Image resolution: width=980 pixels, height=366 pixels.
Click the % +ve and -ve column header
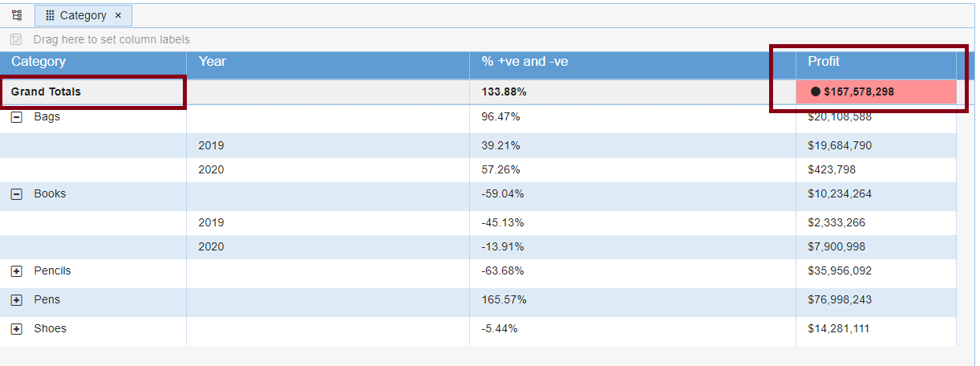(524, 62)
